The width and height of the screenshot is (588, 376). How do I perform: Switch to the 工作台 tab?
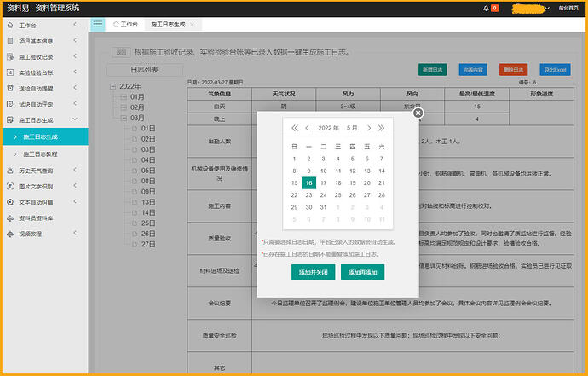tap(128, 25)
